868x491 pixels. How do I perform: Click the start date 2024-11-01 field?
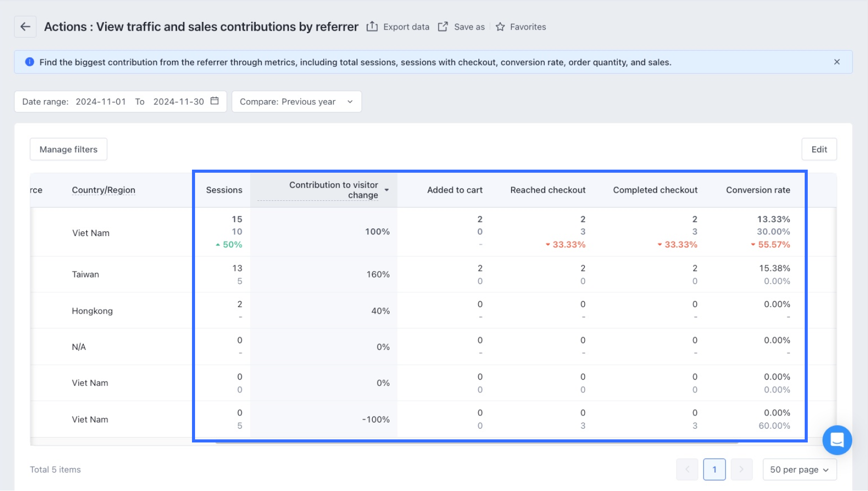[101, 102]
